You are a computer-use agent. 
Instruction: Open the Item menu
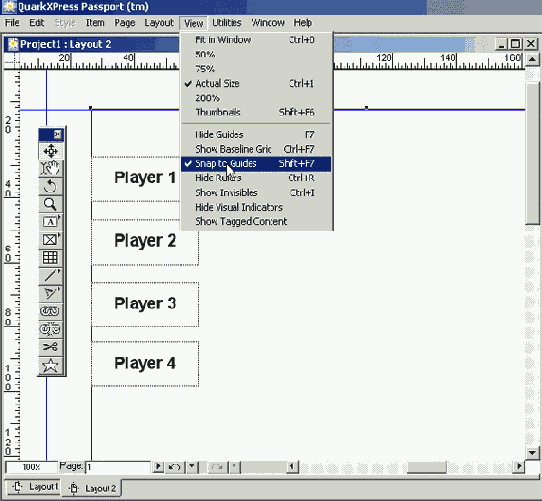pos(95,23)
